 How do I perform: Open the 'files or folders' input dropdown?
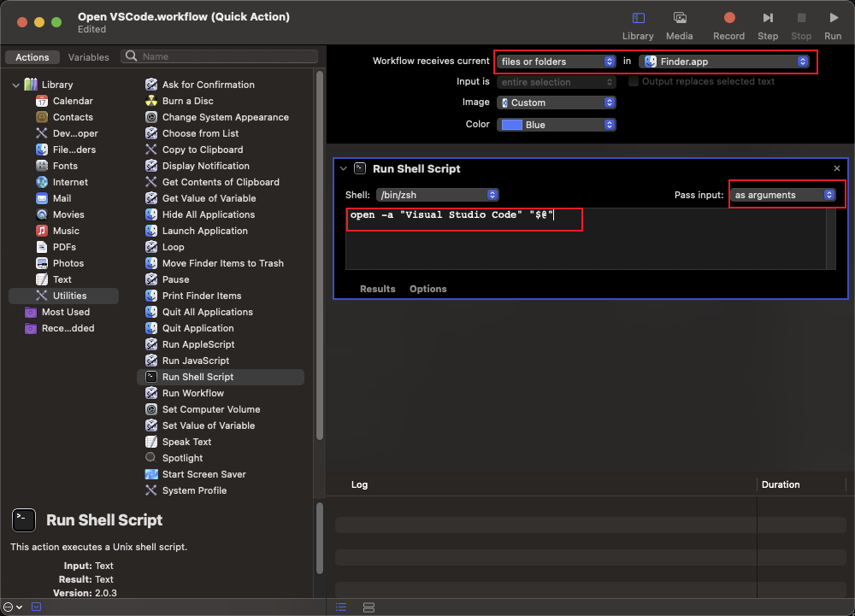(x=557, y=62)
